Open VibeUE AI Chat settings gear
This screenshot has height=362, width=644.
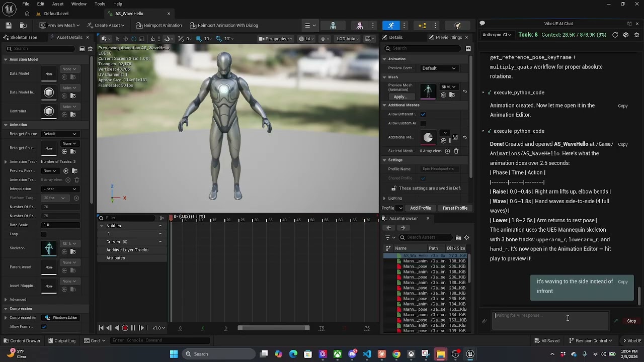tap(636, 35)
